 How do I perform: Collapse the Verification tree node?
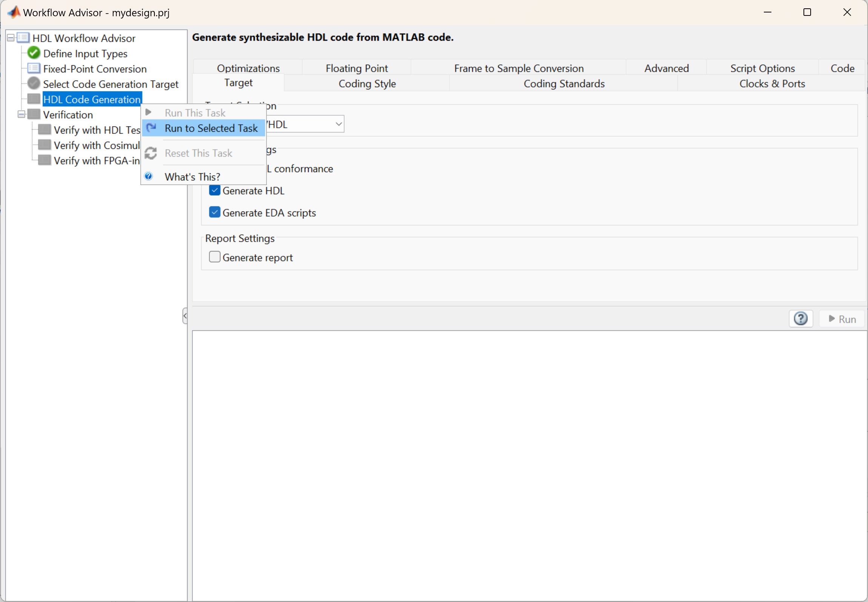coord(22,114)
